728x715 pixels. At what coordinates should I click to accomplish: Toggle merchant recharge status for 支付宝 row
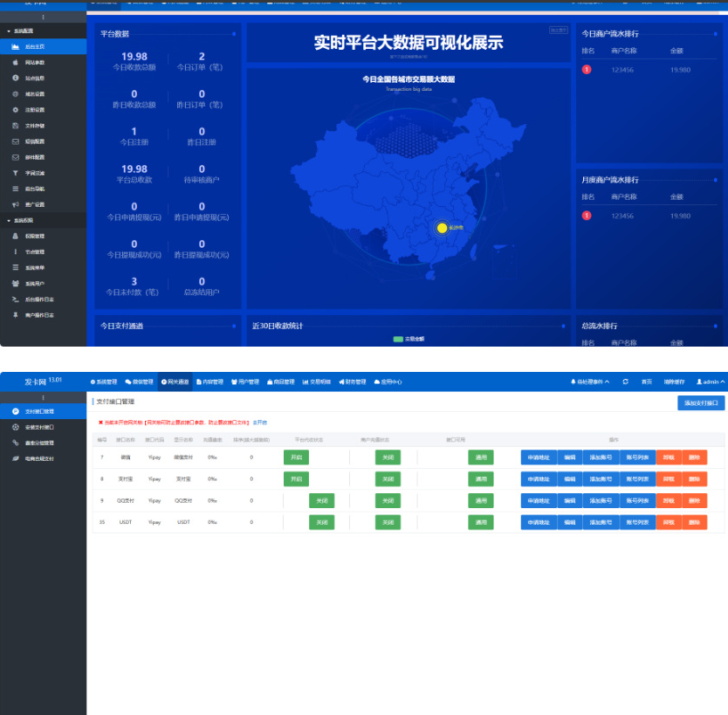[x=388, y=478]
